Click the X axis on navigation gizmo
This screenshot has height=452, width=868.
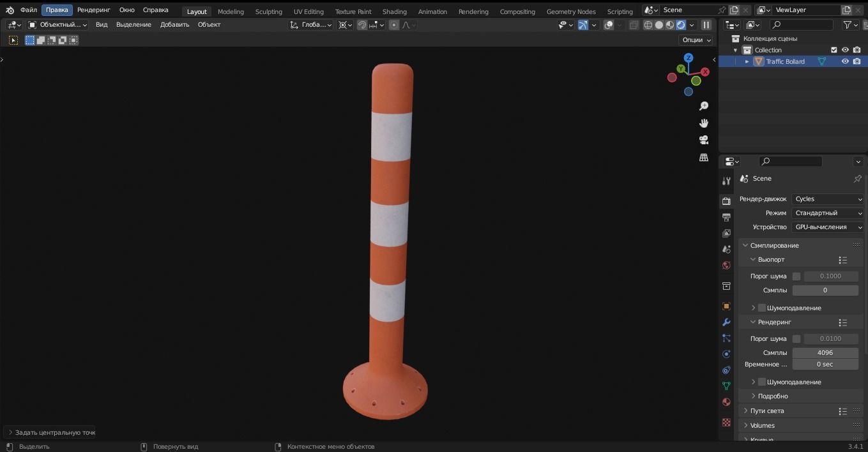pyautogui.click(x=705, y=72)
